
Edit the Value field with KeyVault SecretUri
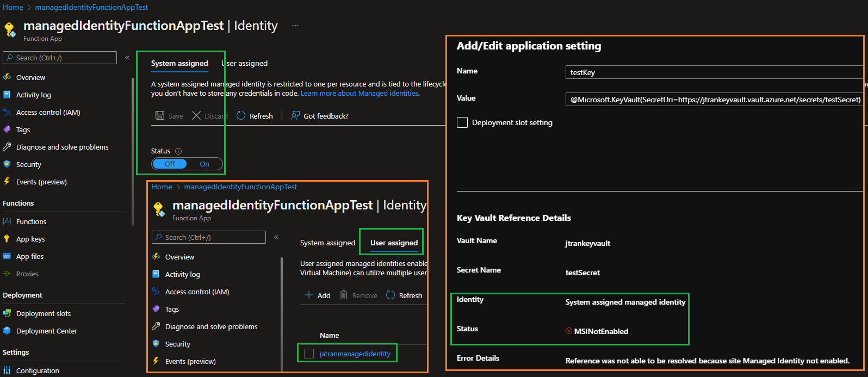tap(715, 100)
